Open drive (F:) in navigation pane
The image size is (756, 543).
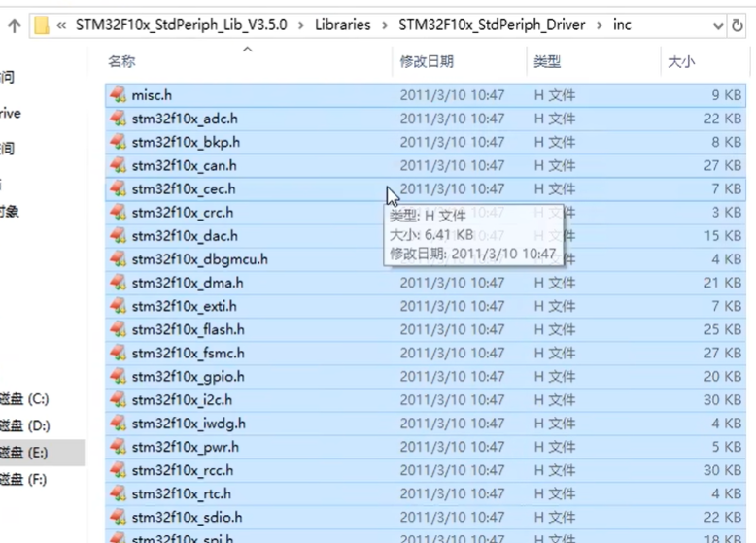coord(23,480)
